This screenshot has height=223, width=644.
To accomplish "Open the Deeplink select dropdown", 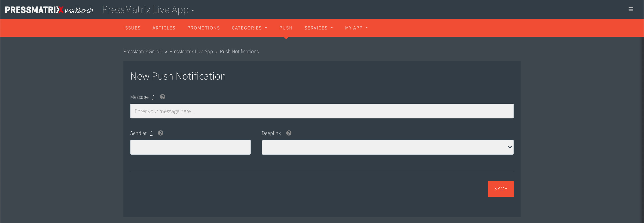I will point(388,147).
